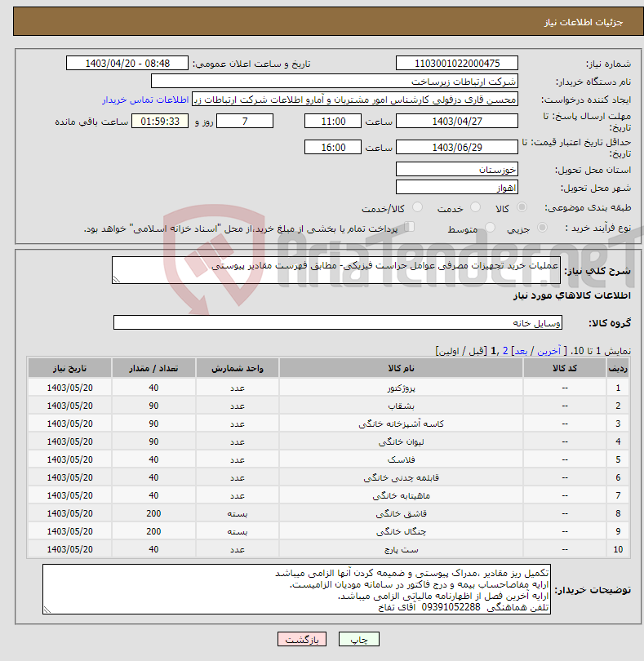644x661 pixels.
Task: Click the نام دستگاه خریدار field
Action: click(x=335, y=82)
